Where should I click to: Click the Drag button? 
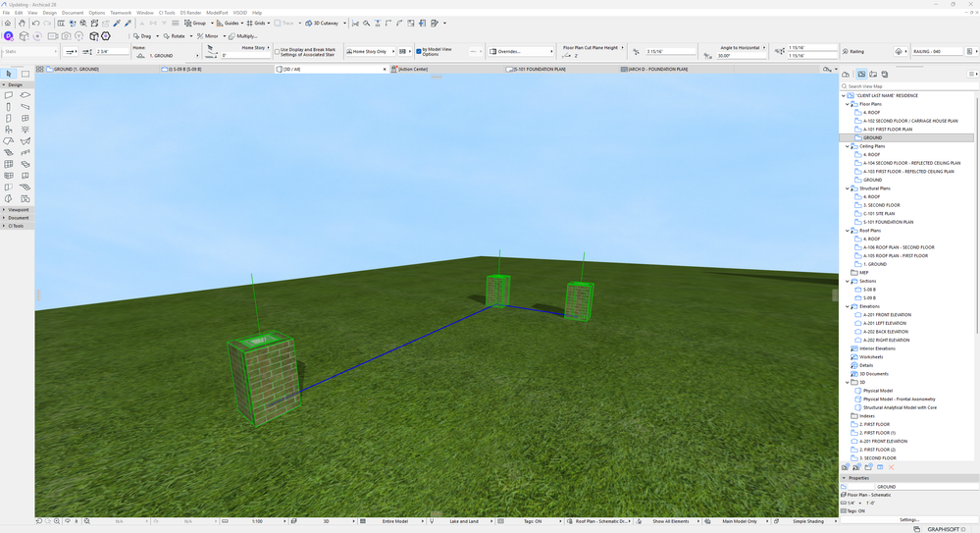click(143, 36)
